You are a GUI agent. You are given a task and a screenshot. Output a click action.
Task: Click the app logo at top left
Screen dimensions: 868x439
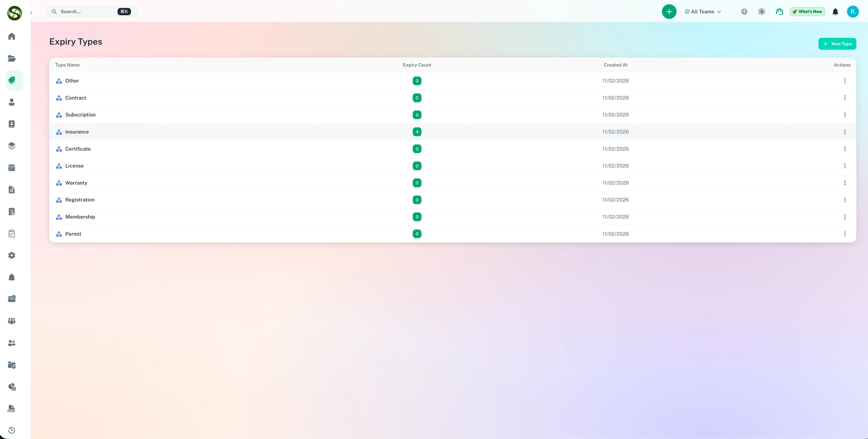(x=15, y=13)
